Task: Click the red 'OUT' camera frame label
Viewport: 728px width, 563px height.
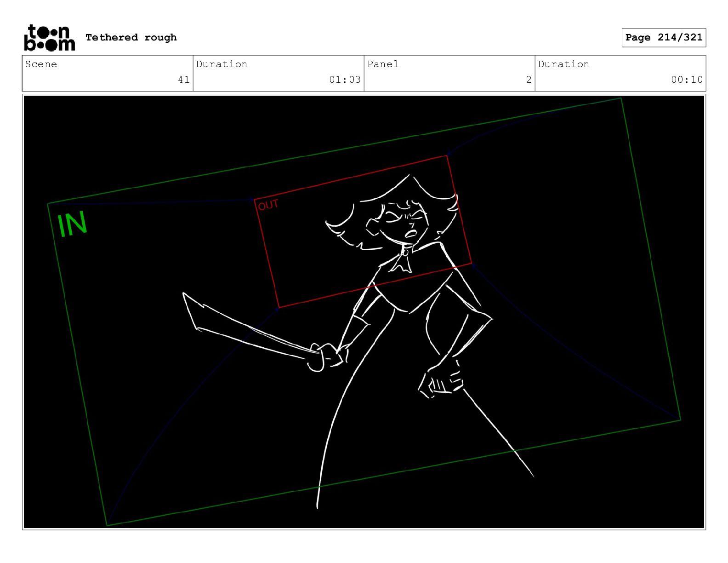Action: 268,205
